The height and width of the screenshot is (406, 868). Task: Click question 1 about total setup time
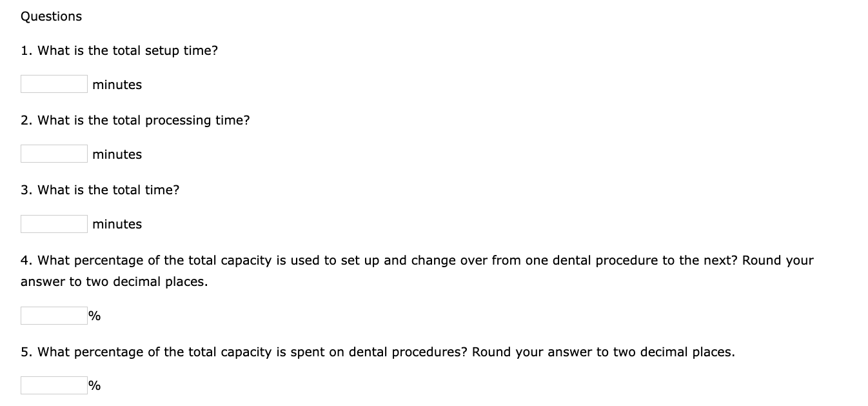tap(119, 50)
